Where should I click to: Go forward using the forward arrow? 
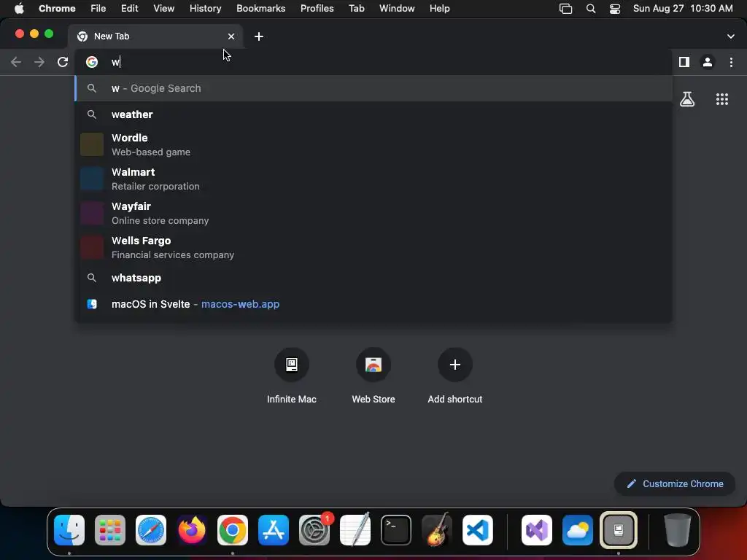tap(39, 62)
